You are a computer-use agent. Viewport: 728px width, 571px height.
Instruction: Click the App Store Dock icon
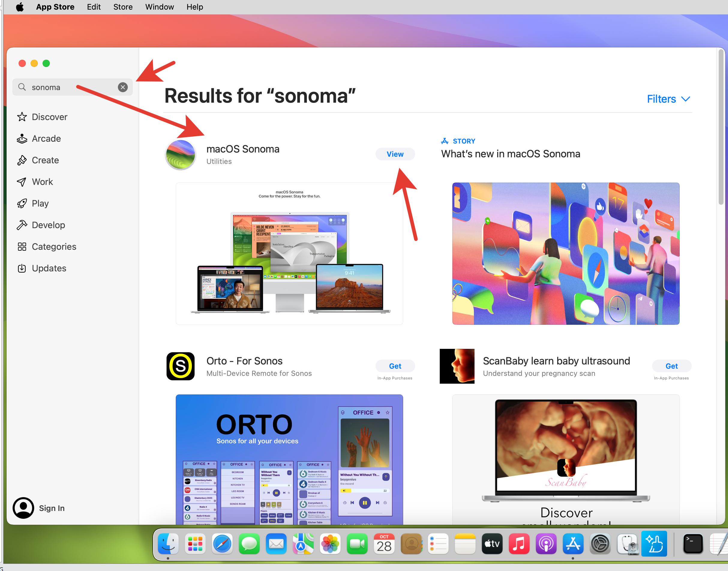tap(573, 544)
